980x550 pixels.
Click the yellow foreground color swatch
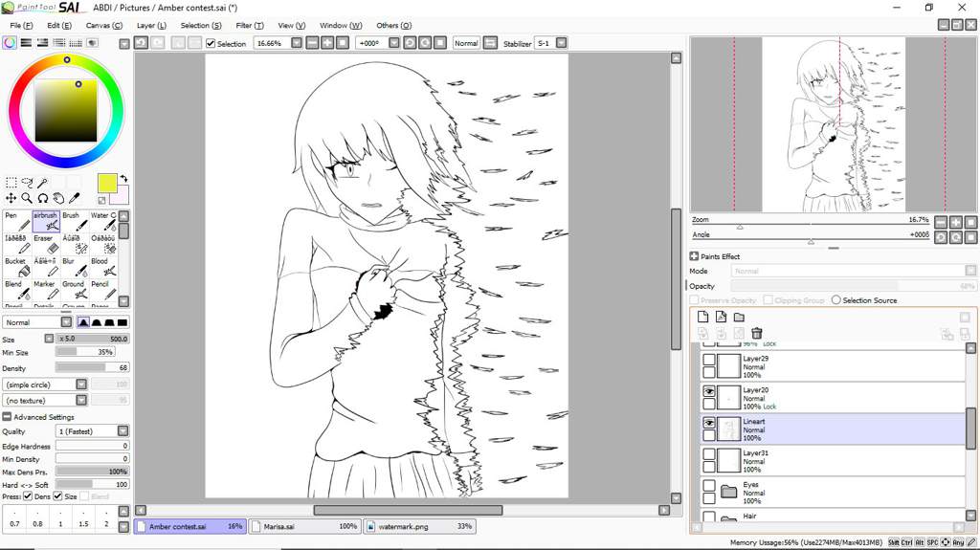coord(107,183)
